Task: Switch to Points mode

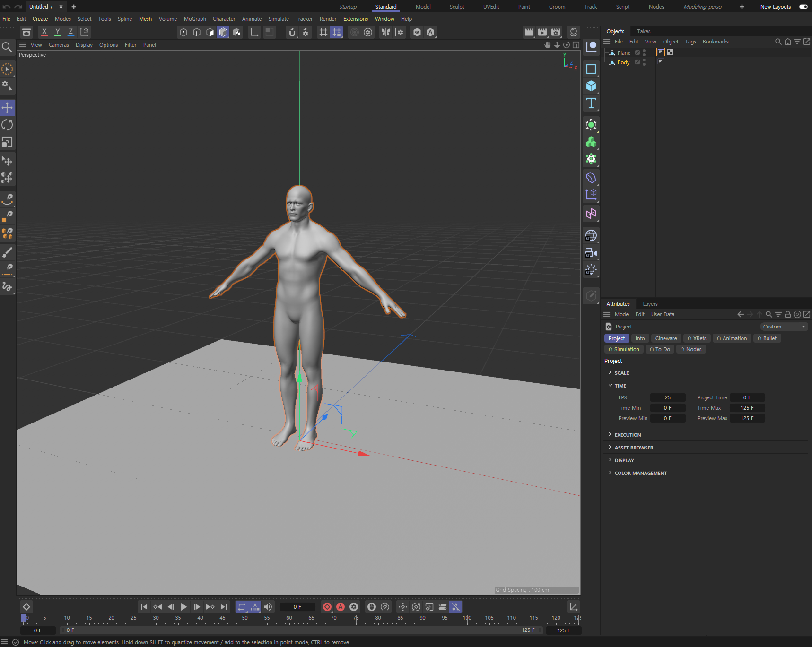Action: 183,32
